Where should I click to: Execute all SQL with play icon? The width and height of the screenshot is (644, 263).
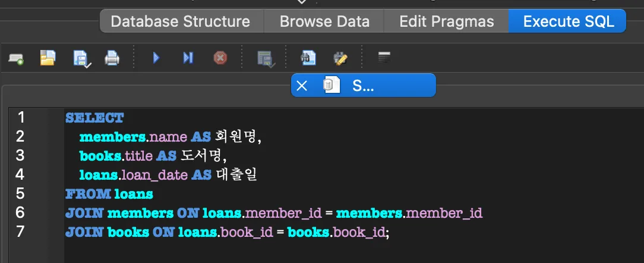(156, 58)
